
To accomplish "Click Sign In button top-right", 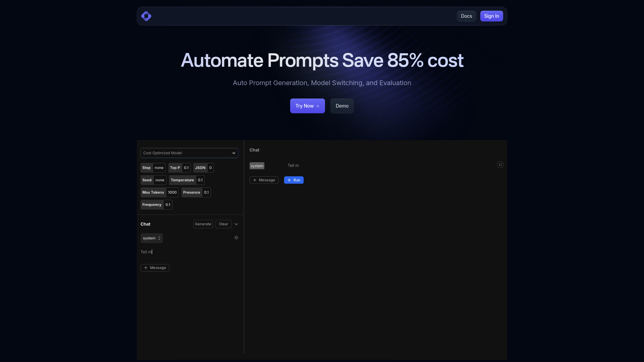I will click(x=491, y=16).
